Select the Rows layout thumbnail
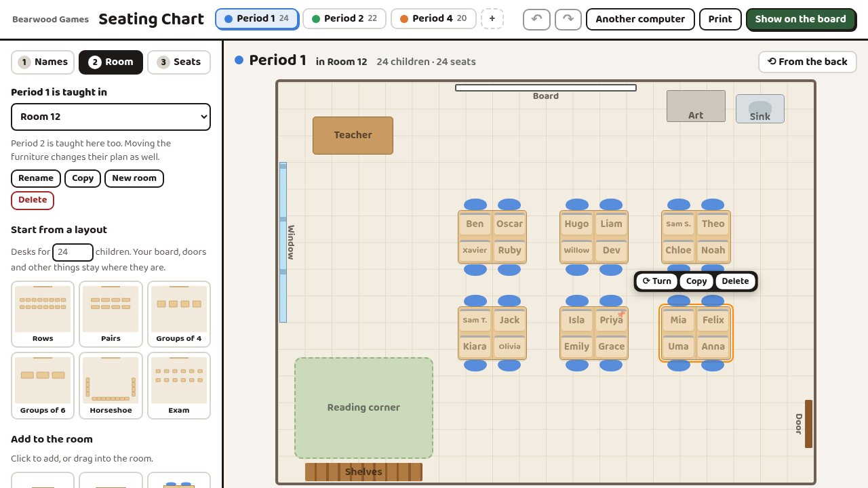Viewport: 868px width, 488px height. 43,314
